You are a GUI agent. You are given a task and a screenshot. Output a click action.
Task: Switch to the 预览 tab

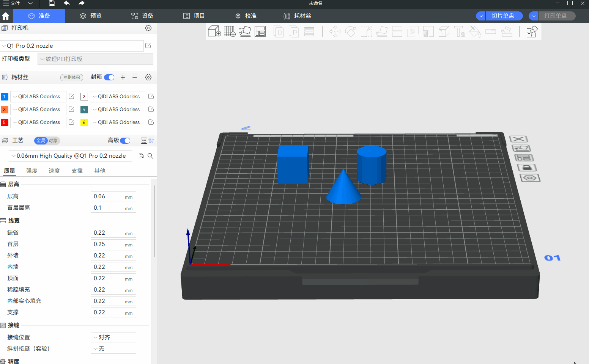point(91,16)
